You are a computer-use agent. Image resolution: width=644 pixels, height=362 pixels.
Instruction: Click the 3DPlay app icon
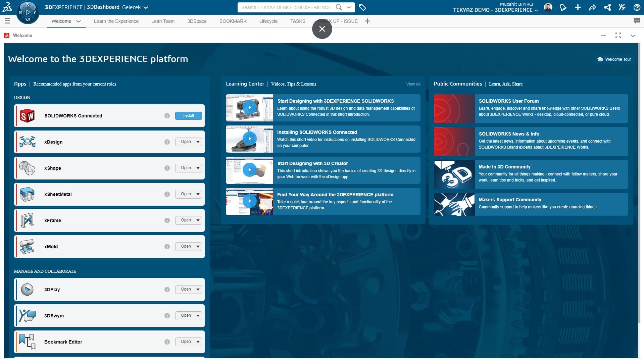27,290
